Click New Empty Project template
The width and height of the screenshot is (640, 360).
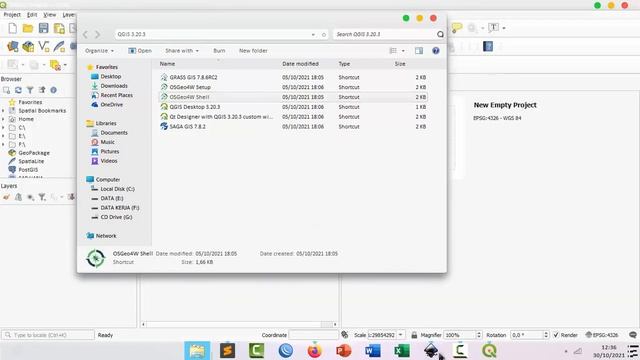504,105
